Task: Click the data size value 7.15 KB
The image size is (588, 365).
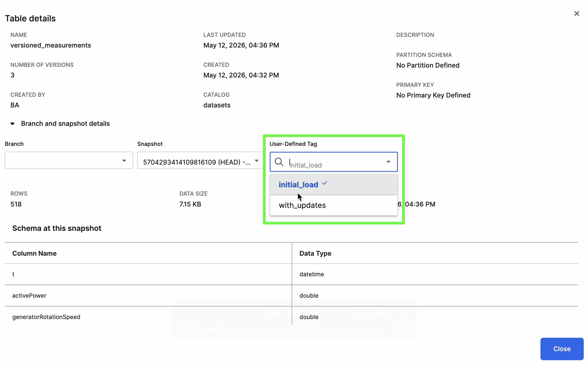Action: 190,204
